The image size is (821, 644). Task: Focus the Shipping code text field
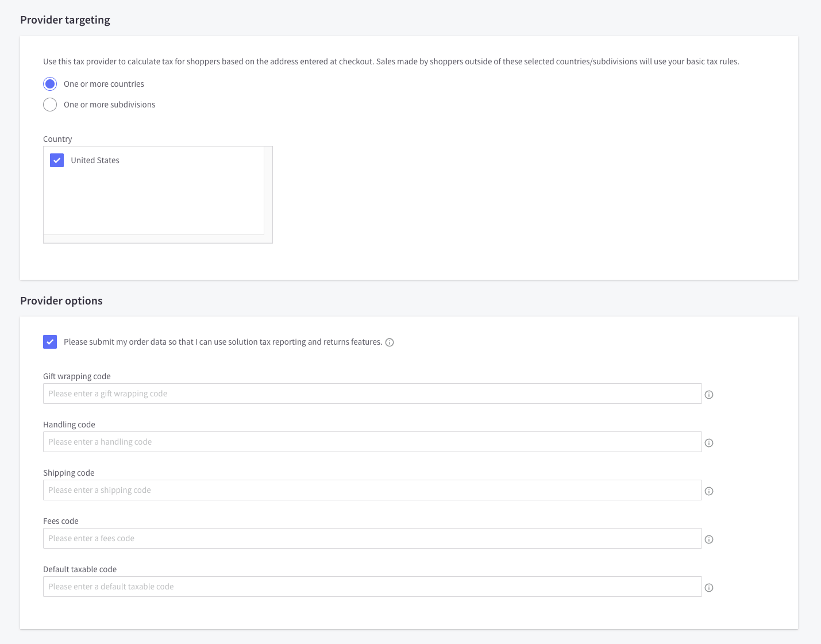372,490
